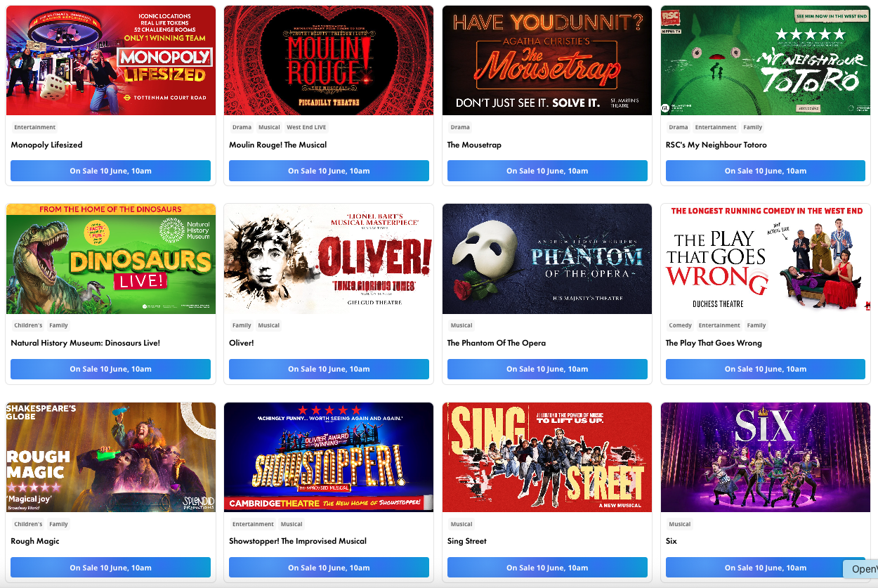Open The Mousetrap poster image
The height and width of the screenshot is (588, 878).
click(547, 60)
